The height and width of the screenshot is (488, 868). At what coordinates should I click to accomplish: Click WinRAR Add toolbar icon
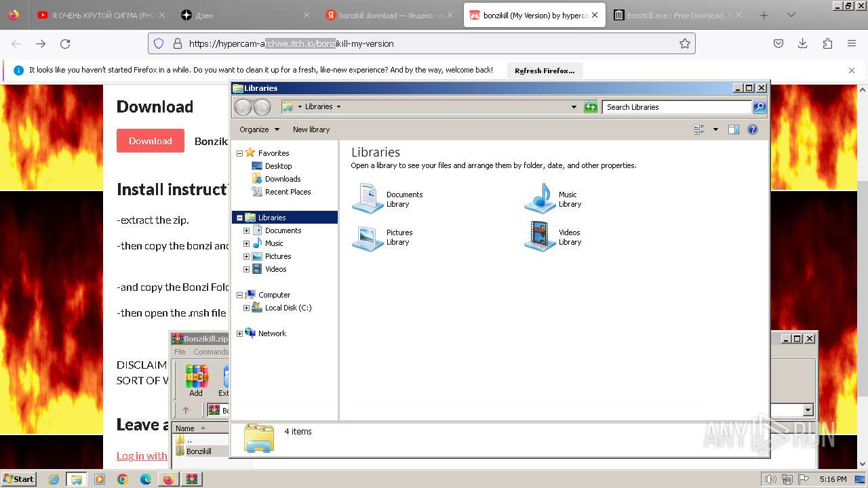196,382
